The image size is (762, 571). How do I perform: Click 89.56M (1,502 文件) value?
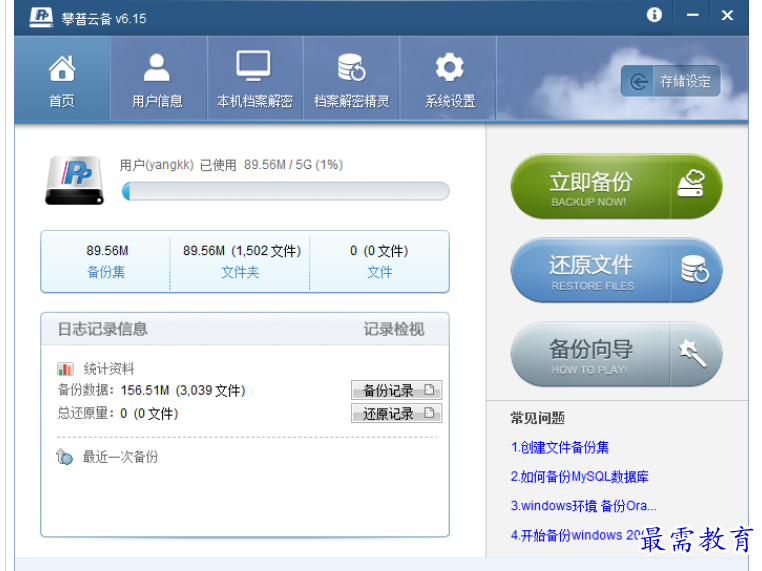tap(242, 251)
